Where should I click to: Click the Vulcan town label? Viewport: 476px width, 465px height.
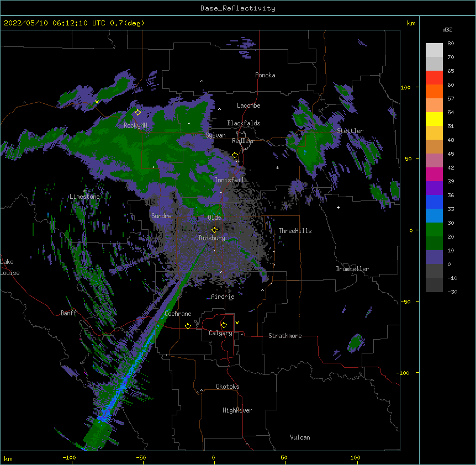300,437
